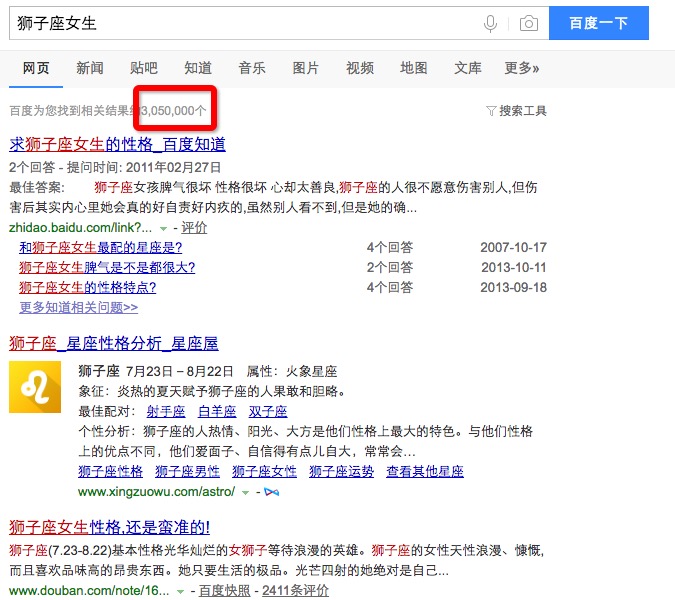Image resolution: width=675 pixels, height=600 pixels.
Task: Open the 文库 tab
Action: (x=468, y=68)
